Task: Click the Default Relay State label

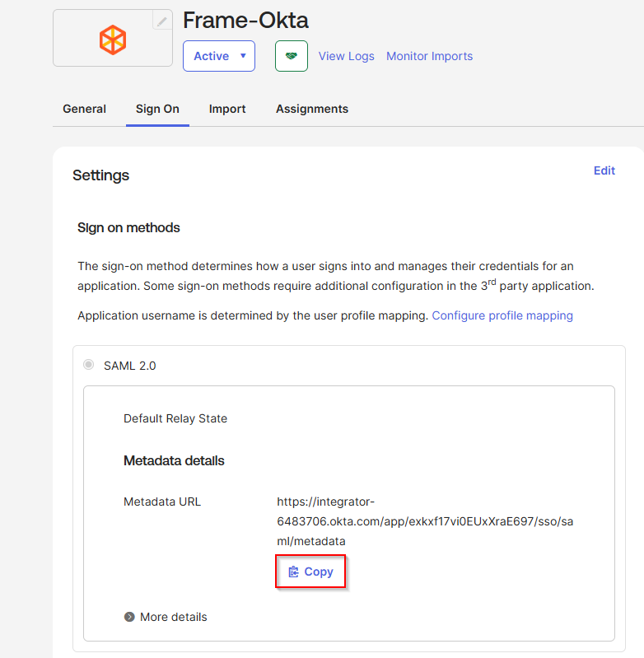Action: pyautogui.click(x=175, y=418)
